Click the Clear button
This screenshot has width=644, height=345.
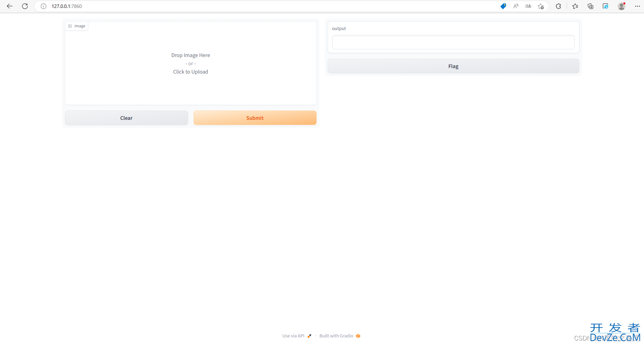coord(127,118)
